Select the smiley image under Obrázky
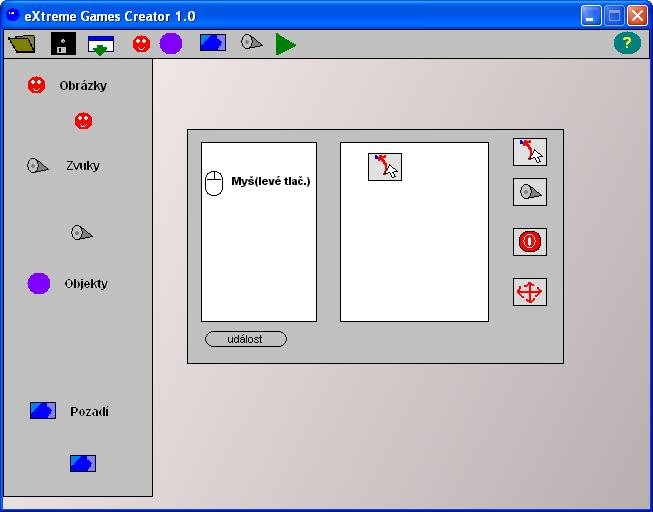653x512 pixels. [x=83, y=121]
